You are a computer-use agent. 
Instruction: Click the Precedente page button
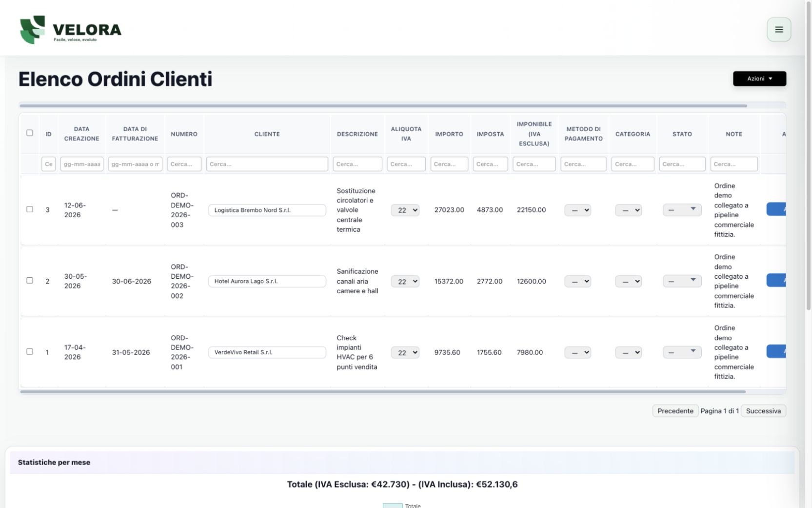(675, 411)
